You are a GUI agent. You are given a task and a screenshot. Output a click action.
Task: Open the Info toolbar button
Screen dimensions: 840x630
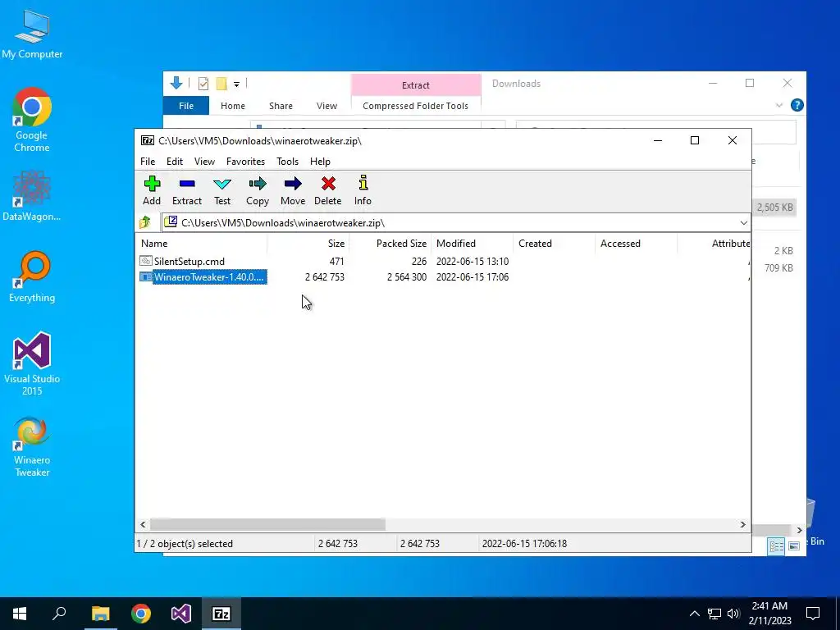point(363,190)
